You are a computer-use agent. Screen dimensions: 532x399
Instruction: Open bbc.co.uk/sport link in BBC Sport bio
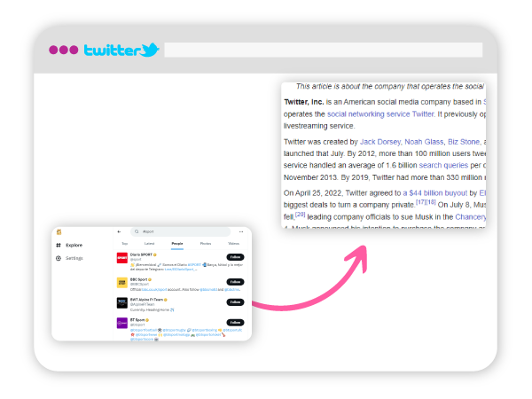click(x=154, y=289)
